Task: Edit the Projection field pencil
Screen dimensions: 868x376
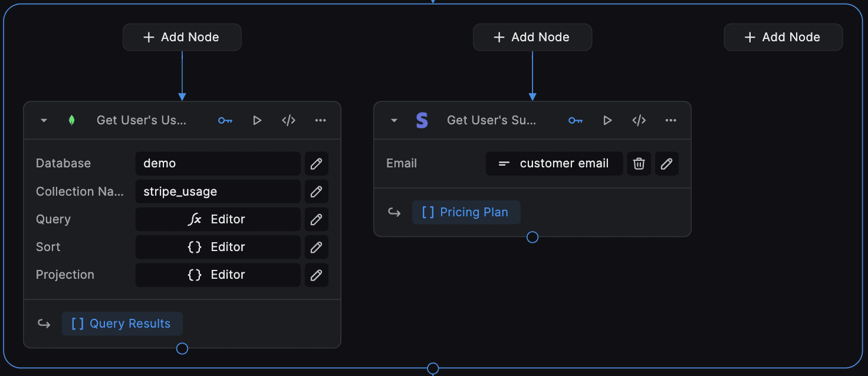Action: point(317,275)
